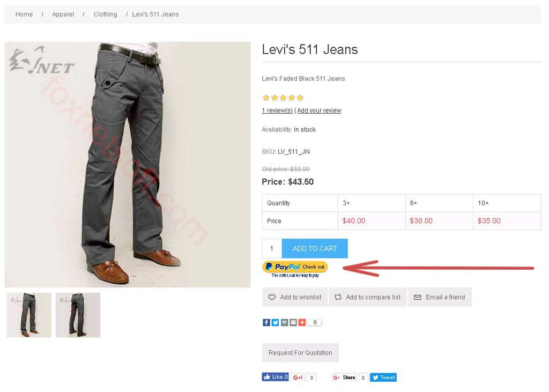
Task: Select the second jeans thumbnail image
Action: (x=78, y=315)
